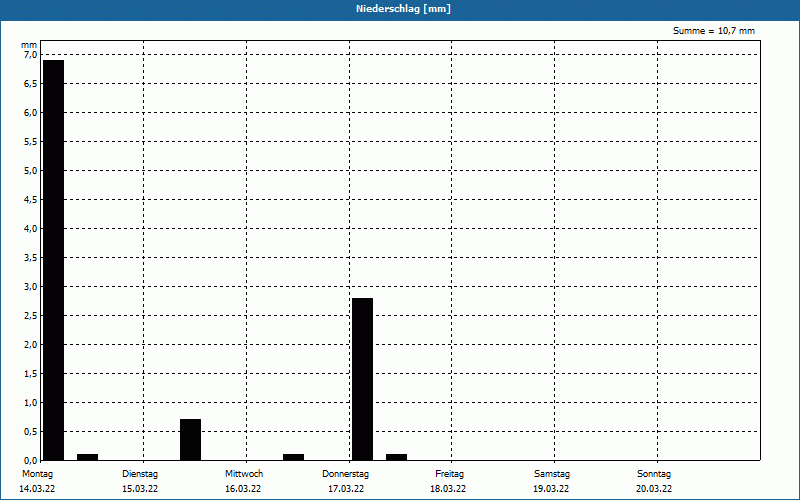Click the Monday 6.9 mm precipitation bar
800x500 pixels.
click(x=54, y=260)
